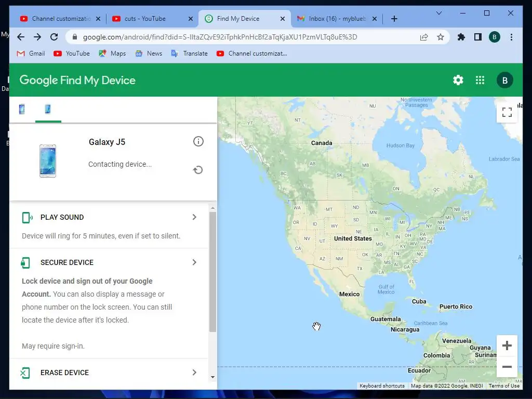The image size is (532, 399).
Task: Click the address bar URL
Action: tap(220, 37)
